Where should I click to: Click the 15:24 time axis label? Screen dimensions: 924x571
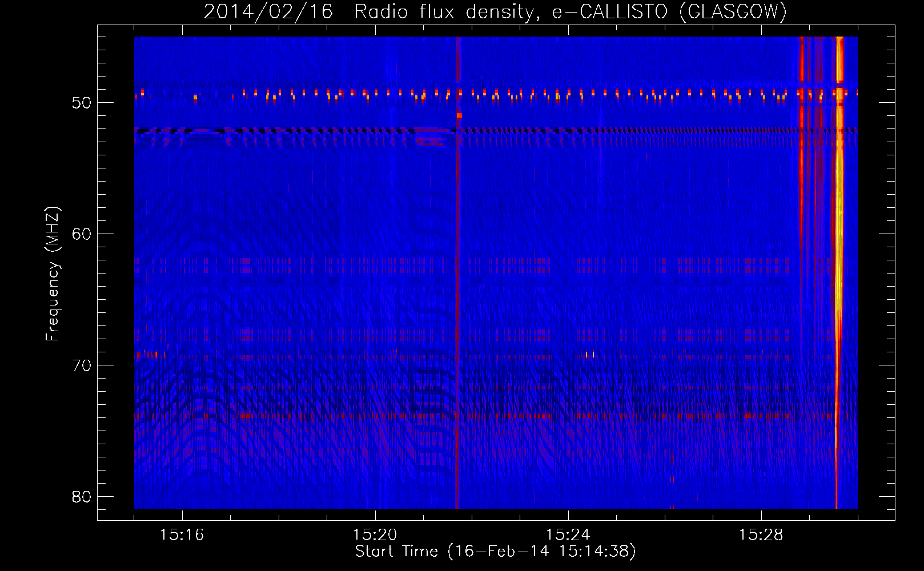568,534
